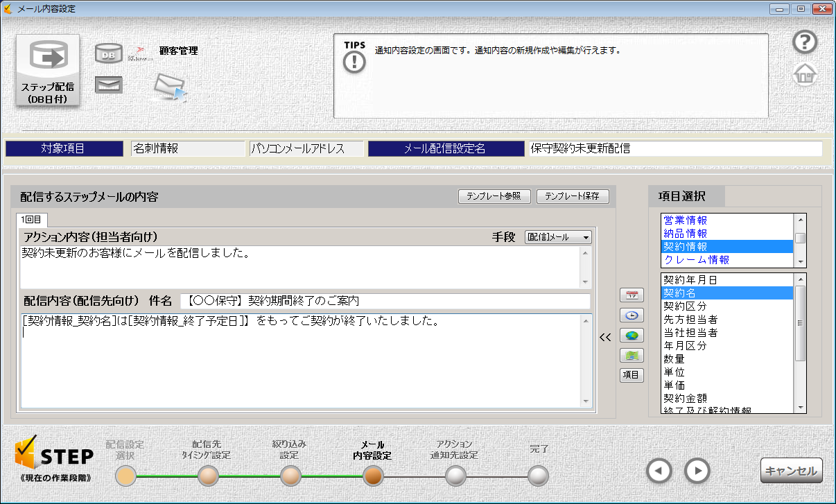Click the DB database icon
The height and width of the screenshot is (504, 836).
click(108, 53)
